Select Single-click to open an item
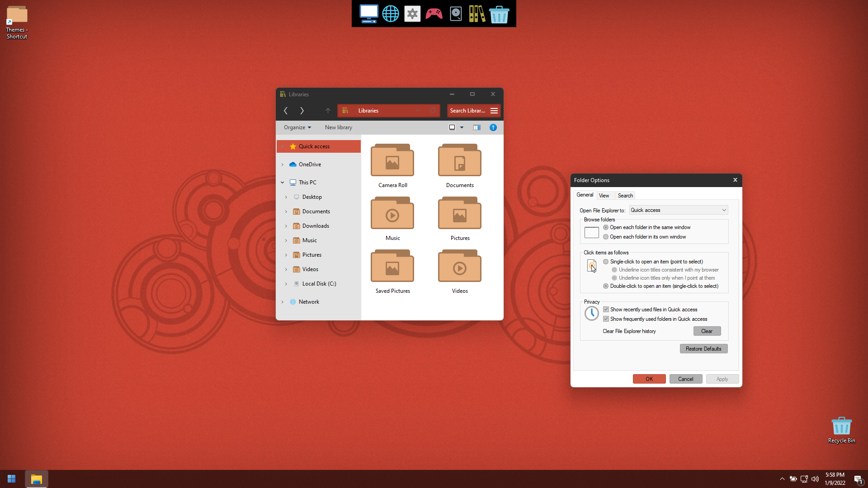The image size is (868, 488). tap(606, 262)
